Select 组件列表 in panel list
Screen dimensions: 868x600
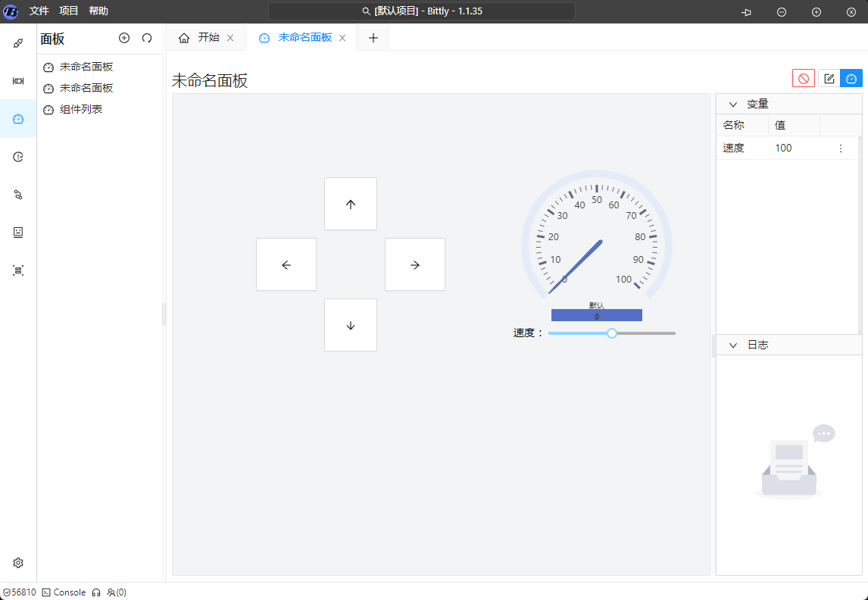(81, 109)
